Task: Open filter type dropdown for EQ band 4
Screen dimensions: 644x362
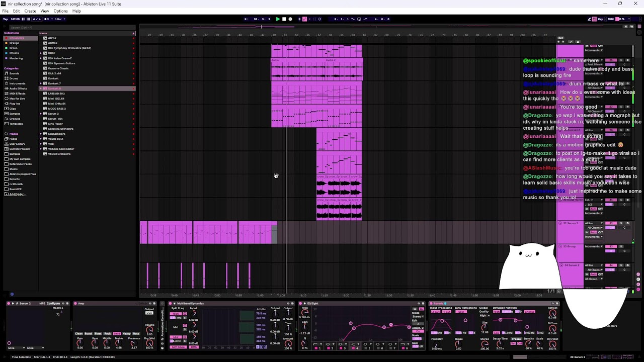Action: pyautogui.click(x=356, y=344)
